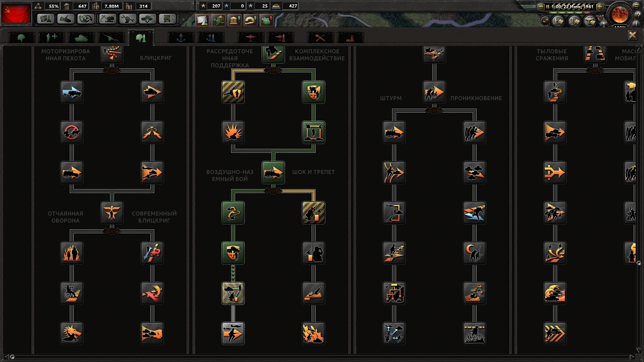Switch to the infantry helmet research tab
Viewport: 644px width, 362px height.
pos(21,38)
